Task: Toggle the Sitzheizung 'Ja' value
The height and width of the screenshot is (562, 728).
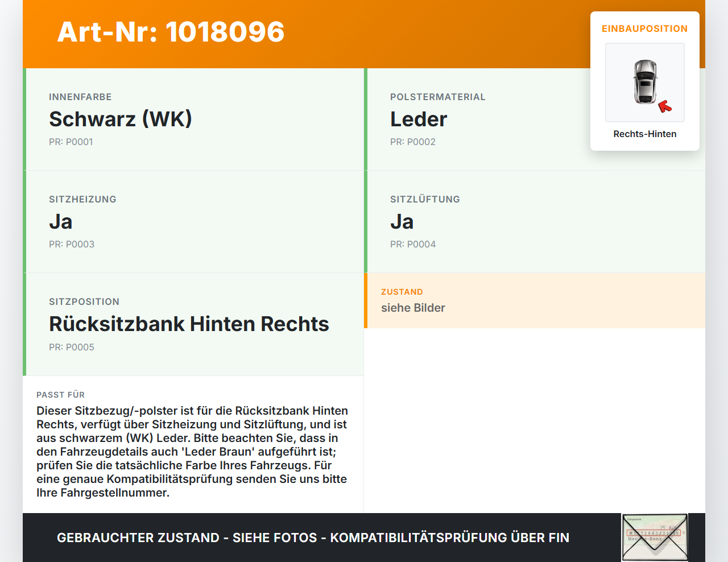Action: tap(61, 222)
